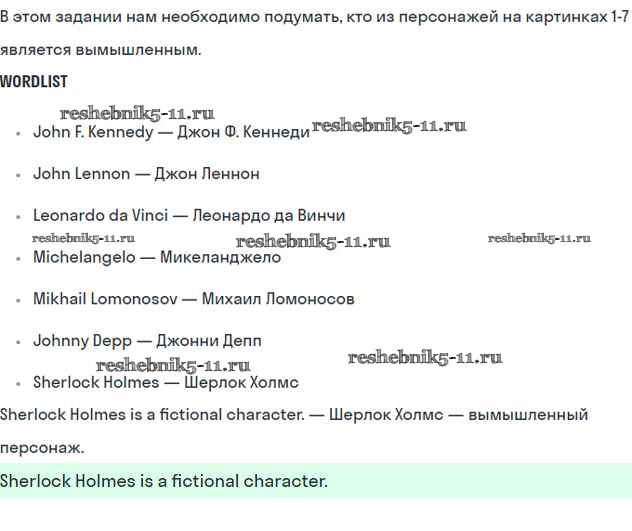The height and width of the screenshot is (531, 632).
Task: Click the green highlighted answer sentence
Action: pos(164,481)
